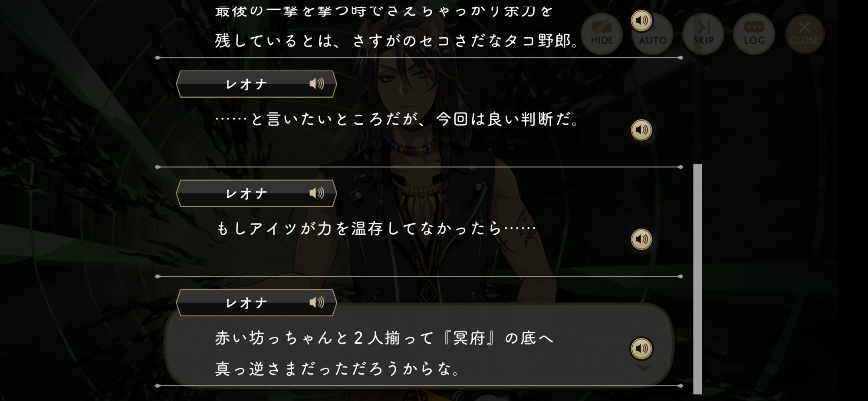
Task: Hide the dialogue with HIDE button
Action: [602, 34]
